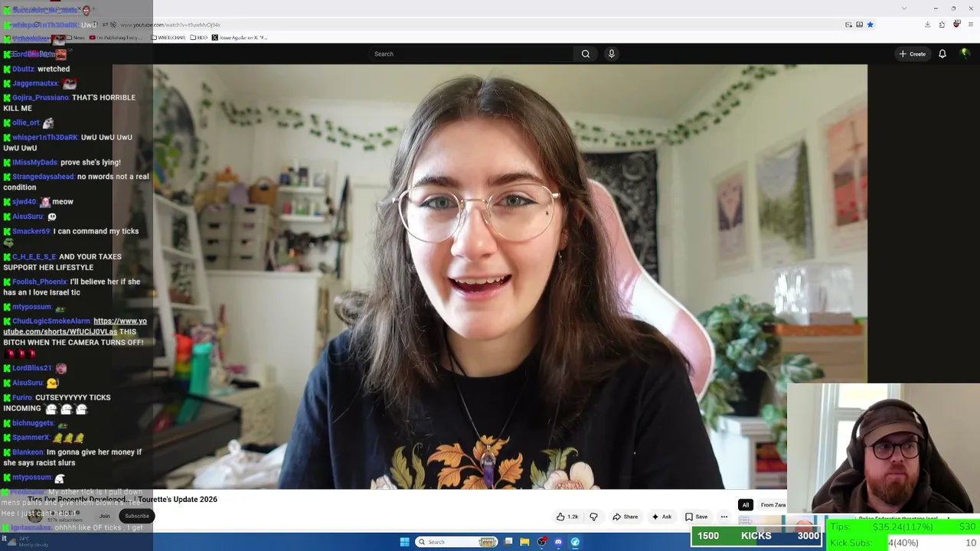Focus the YouTube search field
The width and height of the screenshot is (980, 551).
point(471,54)
